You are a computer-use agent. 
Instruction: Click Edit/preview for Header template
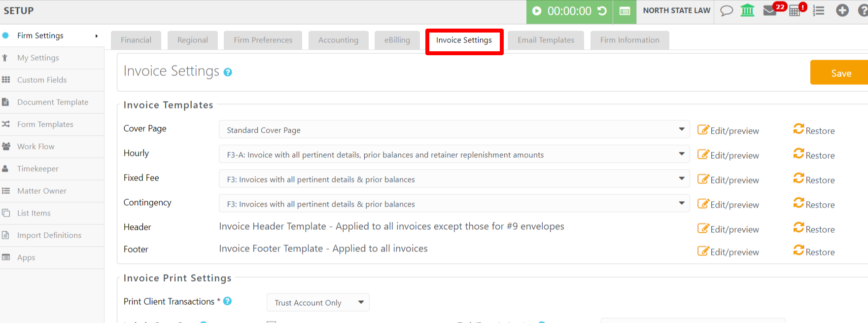click(x=728, y=229)
